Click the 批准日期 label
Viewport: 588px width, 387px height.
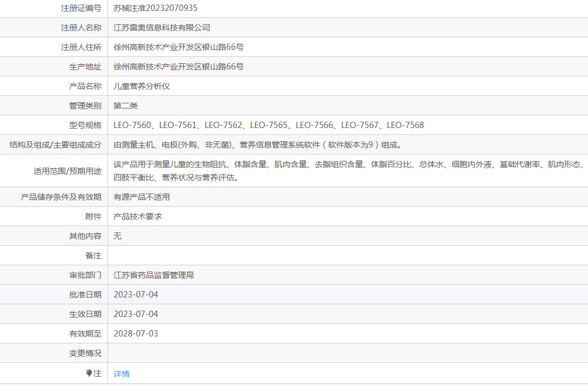pos(85,295)
